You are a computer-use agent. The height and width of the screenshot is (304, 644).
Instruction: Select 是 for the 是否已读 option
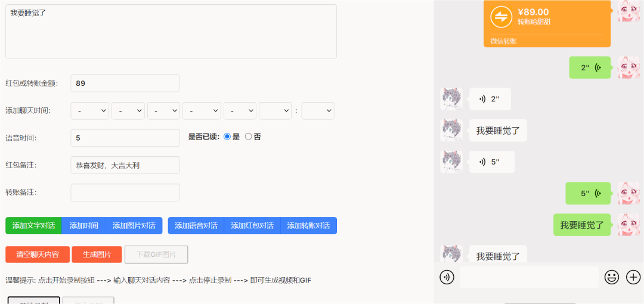(227, 137)
